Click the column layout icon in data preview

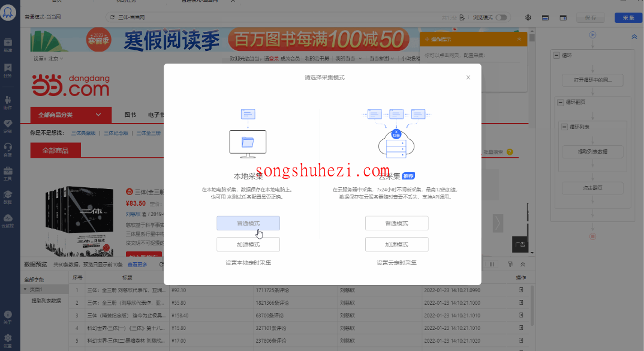(492, 264)
